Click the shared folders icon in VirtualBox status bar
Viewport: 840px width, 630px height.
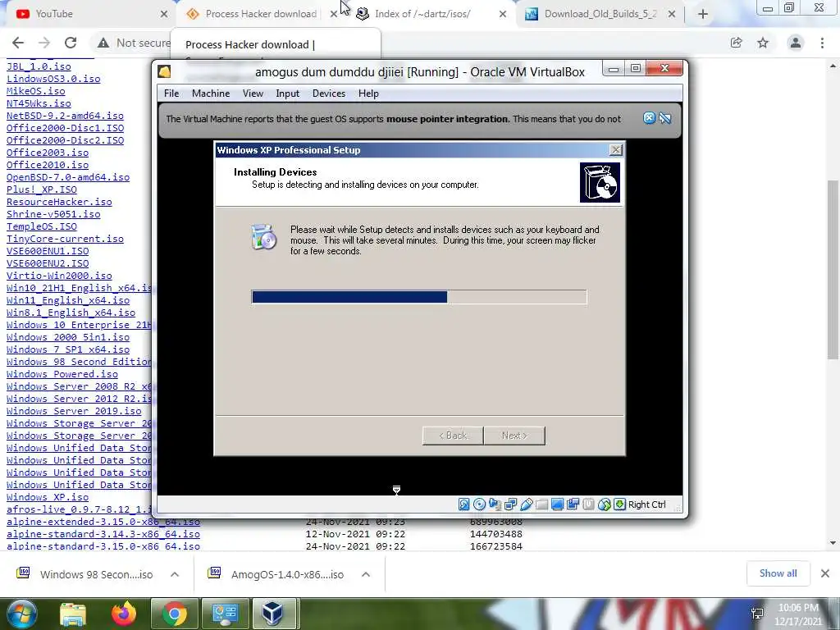click(541, 504)
